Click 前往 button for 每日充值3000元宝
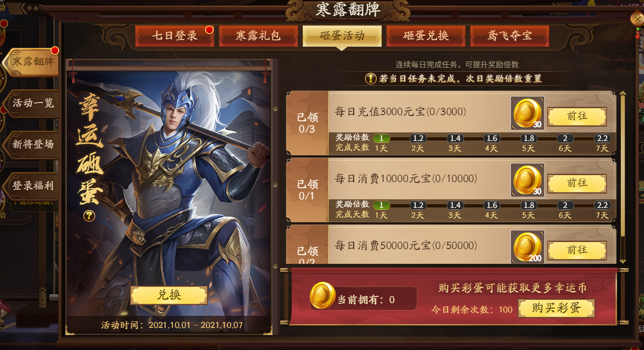The width and height of the screenshot is (644, 350). point(577,117)
